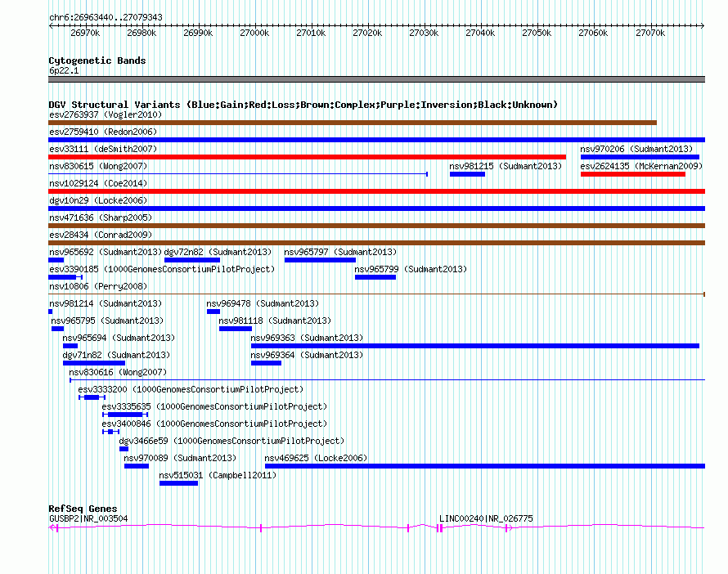
Task: Open nsv471636 (Sharp2005) label
Action: 101,217
